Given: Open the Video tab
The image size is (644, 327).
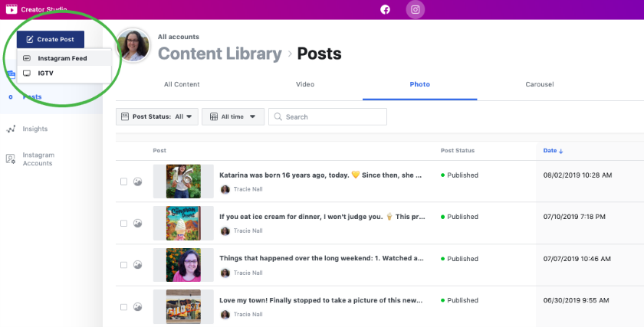Looking at the screenshot, I should click(x=305, y=84).
